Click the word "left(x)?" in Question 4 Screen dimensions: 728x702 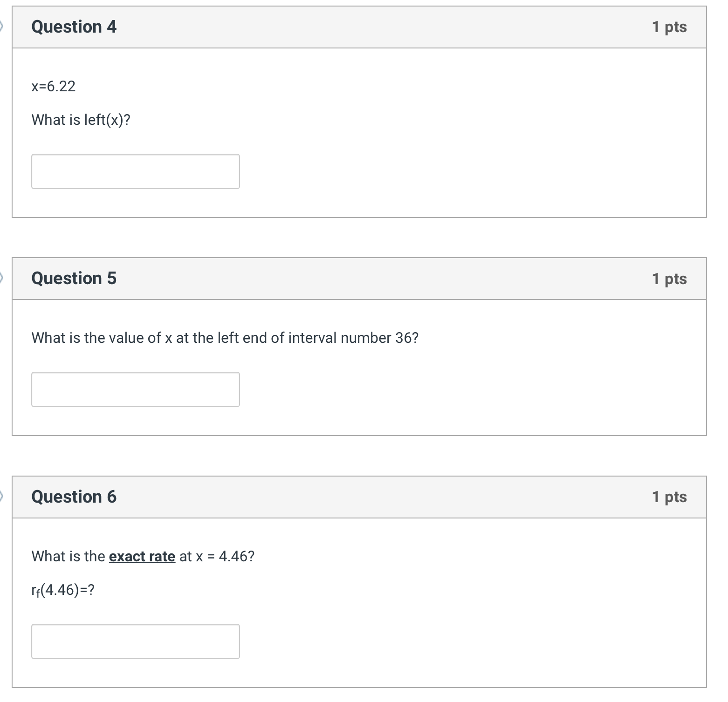tap(107, 120)
